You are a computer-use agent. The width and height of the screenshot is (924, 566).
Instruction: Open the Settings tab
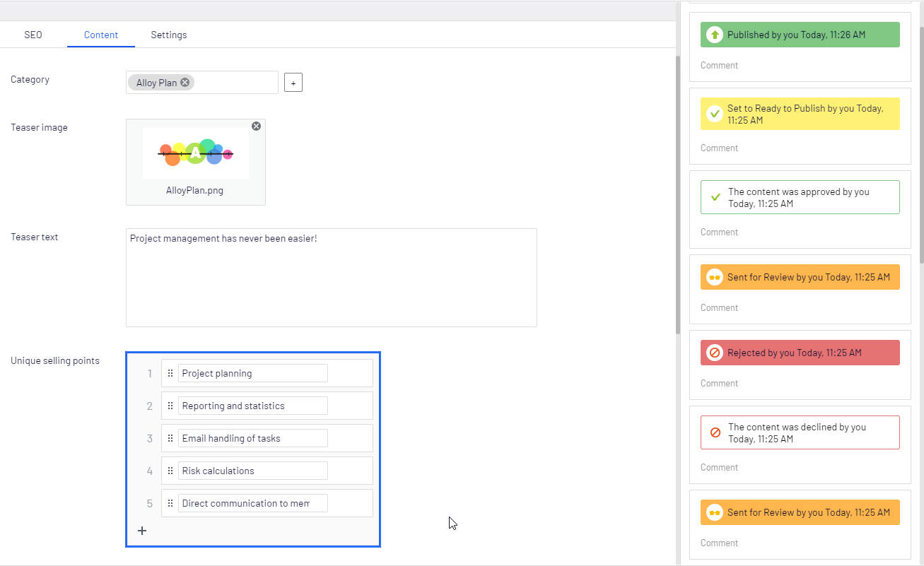tap(169, 35)
